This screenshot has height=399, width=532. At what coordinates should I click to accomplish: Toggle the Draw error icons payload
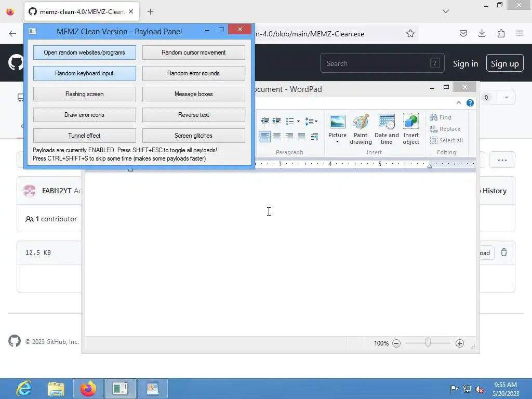tap(85, 115)
